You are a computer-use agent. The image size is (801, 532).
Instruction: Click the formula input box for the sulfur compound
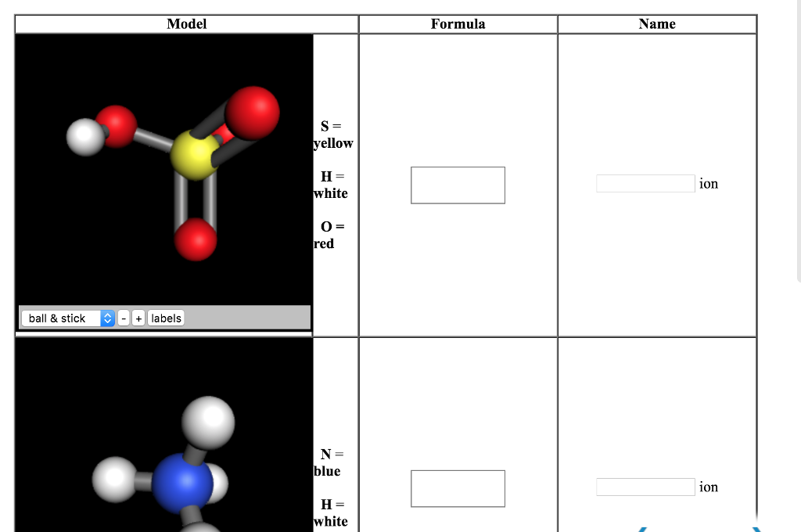[458, 185]
